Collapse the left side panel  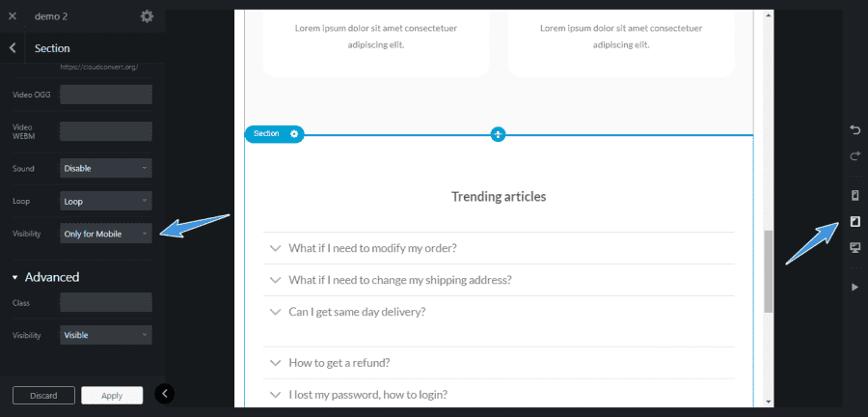click(x=165, y=393)
